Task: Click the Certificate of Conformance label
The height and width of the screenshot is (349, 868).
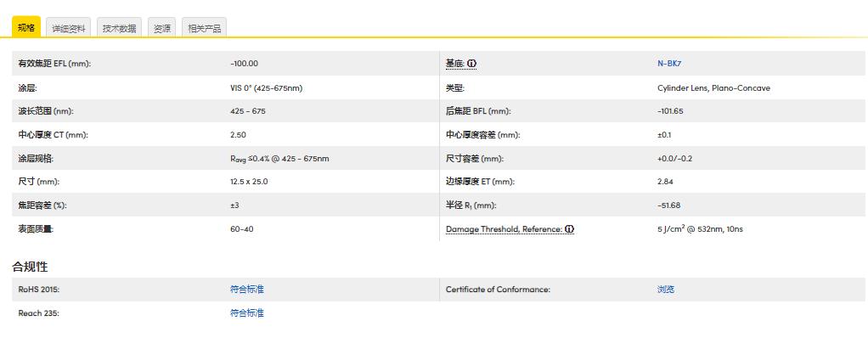Action: (x=498, y=290)
